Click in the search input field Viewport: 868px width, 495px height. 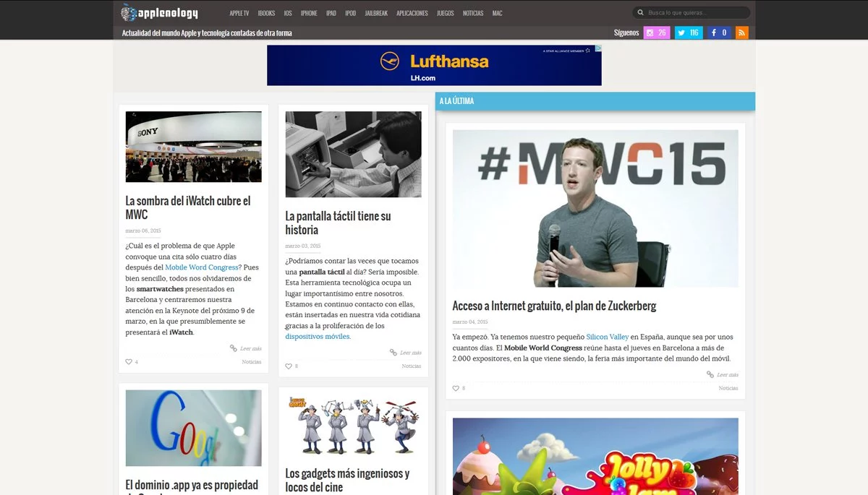[x=696, y=13]
